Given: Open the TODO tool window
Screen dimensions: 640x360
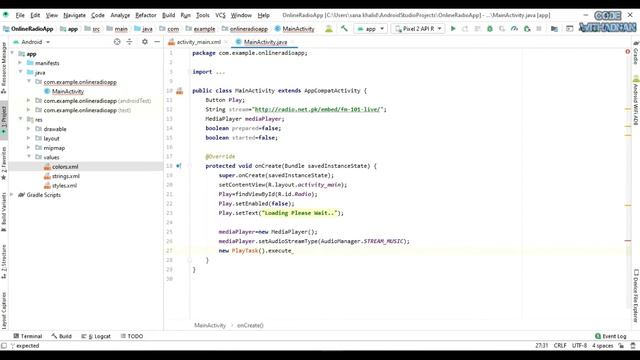Looking at the screenshot, I should pyautogui.click(x=132, y=336).
